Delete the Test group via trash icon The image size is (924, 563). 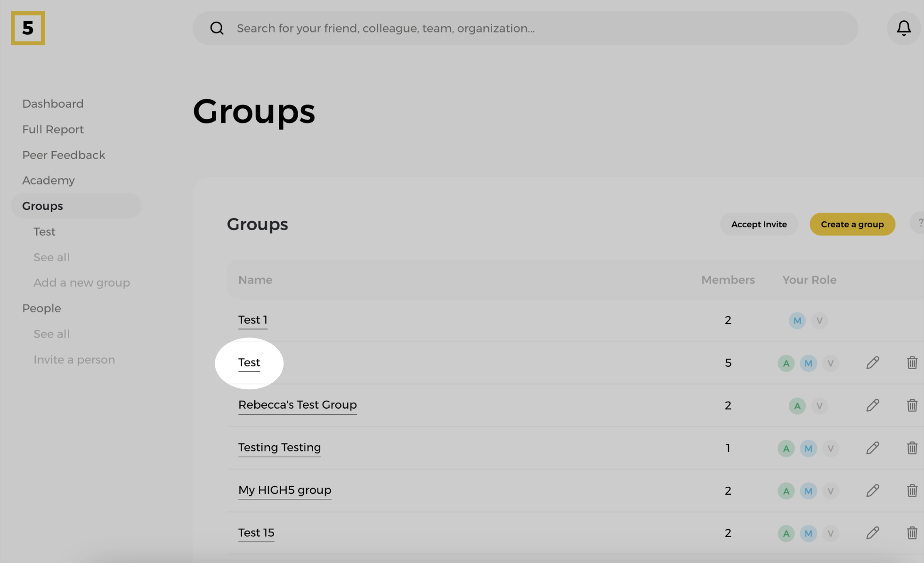coord(912,363)
